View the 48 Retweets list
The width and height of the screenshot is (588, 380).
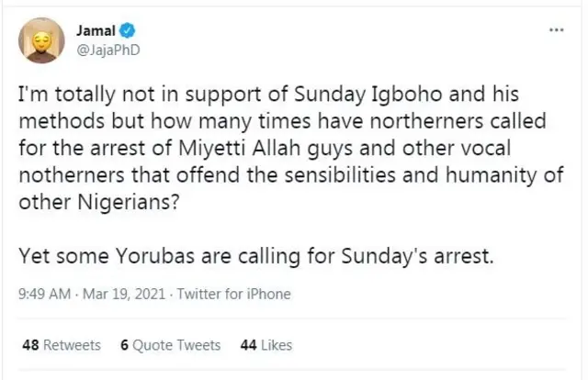pyautogui.click(x=61, y=345)
